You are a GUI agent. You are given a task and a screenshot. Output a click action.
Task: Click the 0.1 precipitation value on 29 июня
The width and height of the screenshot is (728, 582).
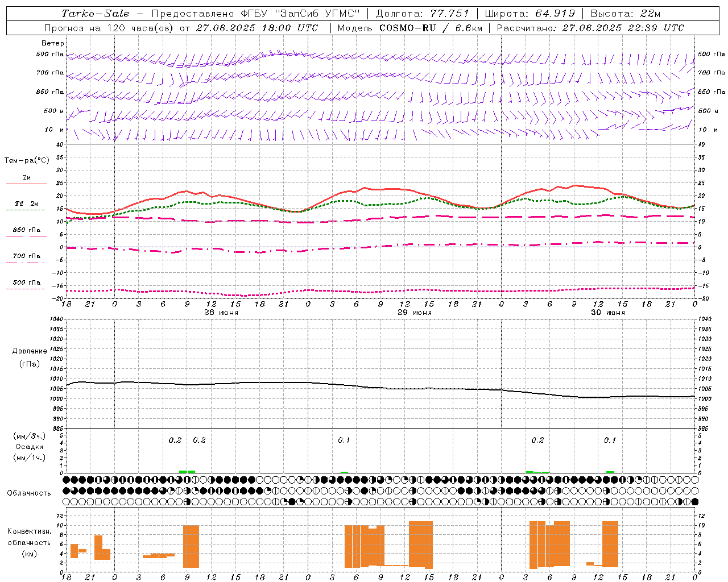click(x=344, y=440)
